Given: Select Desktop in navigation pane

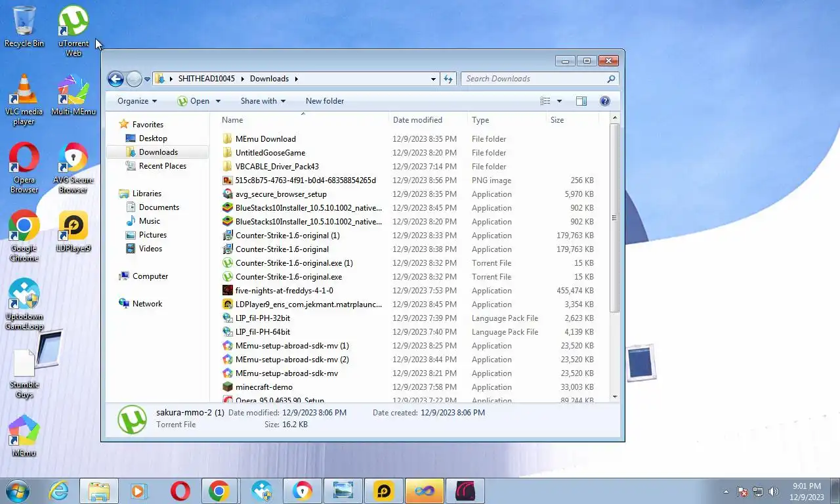Looking at the screenshot, I should tap(153, 138).
